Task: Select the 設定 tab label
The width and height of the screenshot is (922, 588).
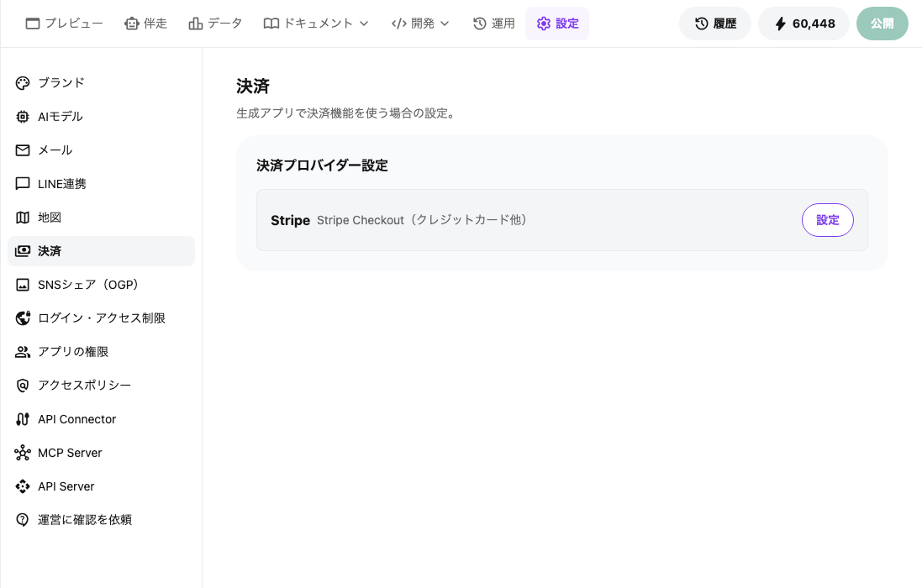Action: coord(567,24)
